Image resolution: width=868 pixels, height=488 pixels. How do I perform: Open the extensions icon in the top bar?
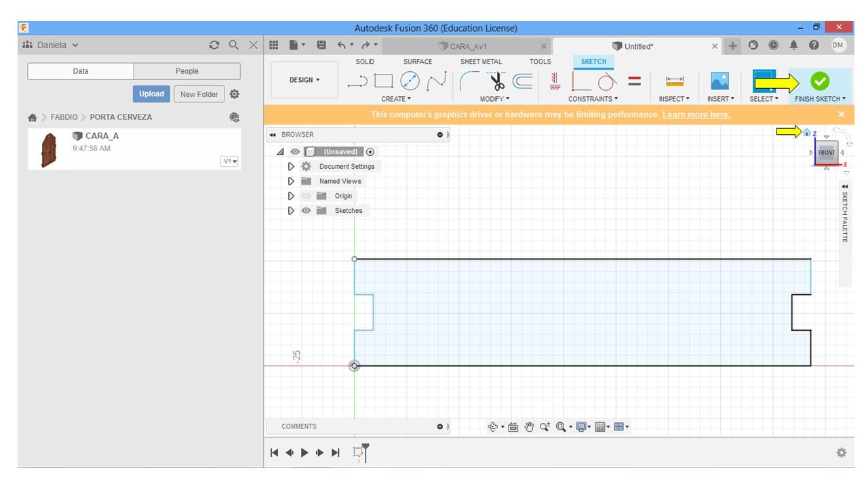[753, 45]
